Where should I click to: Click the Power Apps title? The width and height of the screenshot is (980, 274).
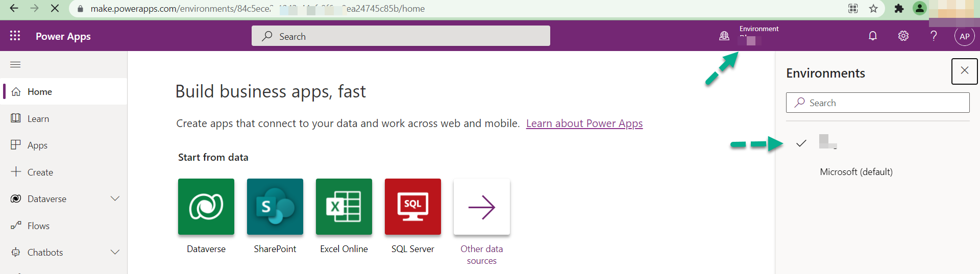coord(63,36)
